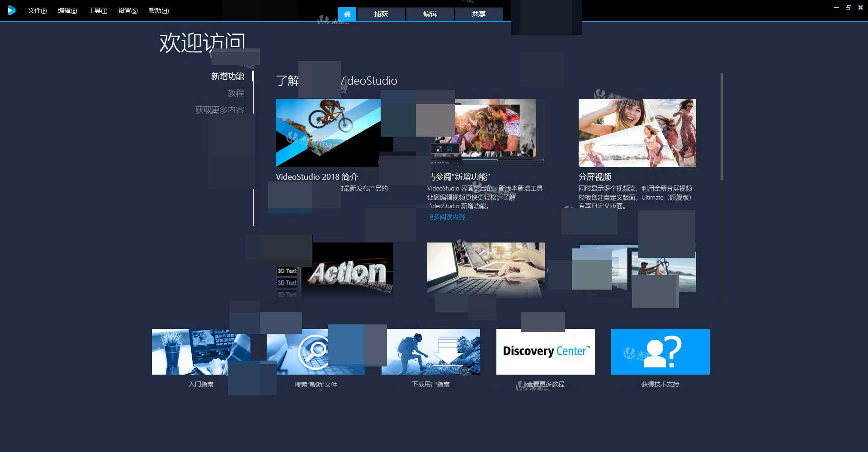The width and height of the screenshot is (868, 452).
Task: Click the 下载用户指南 label
Action: pyautogui.click(x=431, y=384)
